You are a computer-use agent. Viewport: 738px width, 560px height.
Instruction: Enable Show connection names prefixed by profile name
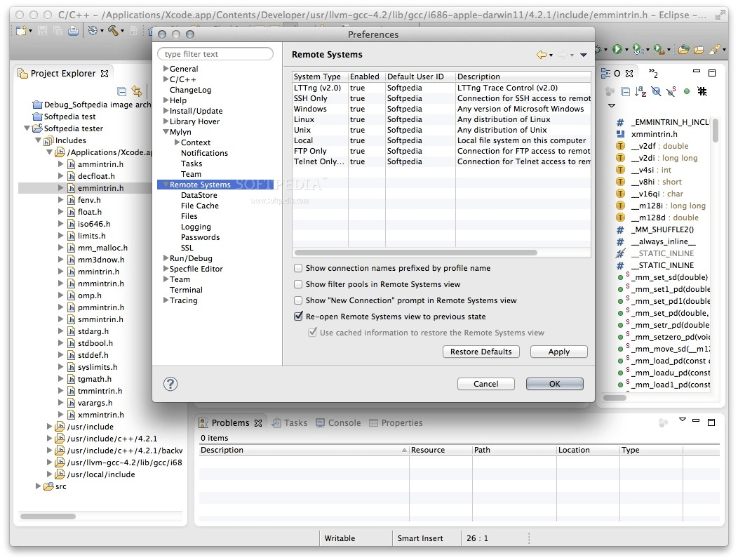[298, 268]
